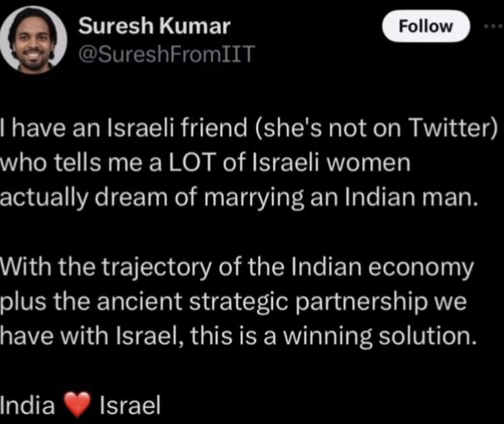Click the word "partnership" in the tweet
The height and width of the screenshot is (424, 504).
pos(360,302)
